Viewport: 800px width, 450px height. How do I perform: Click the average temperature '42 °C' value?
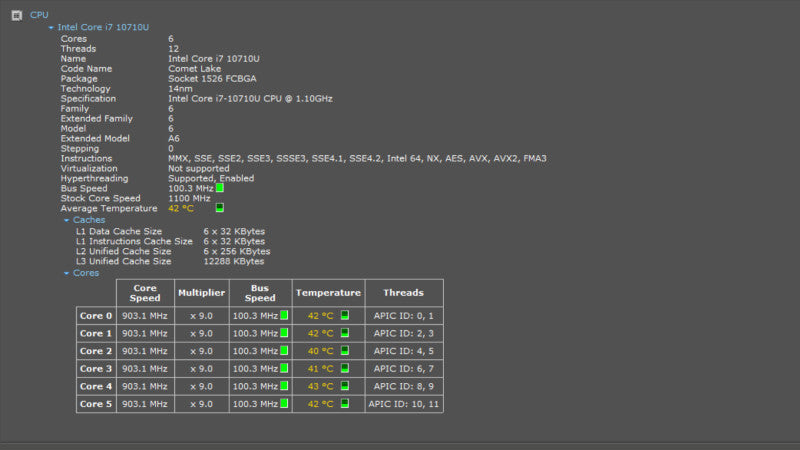click(181, 208)
